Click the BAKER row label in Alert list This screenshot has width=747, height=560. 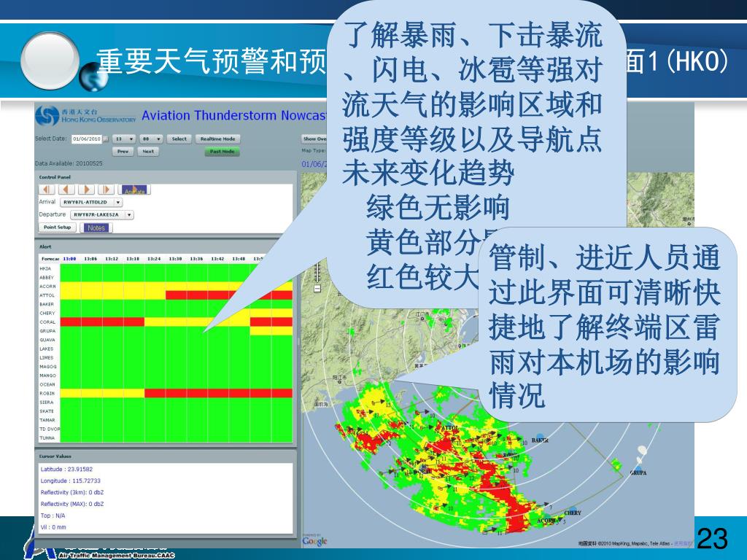[47, 304]
